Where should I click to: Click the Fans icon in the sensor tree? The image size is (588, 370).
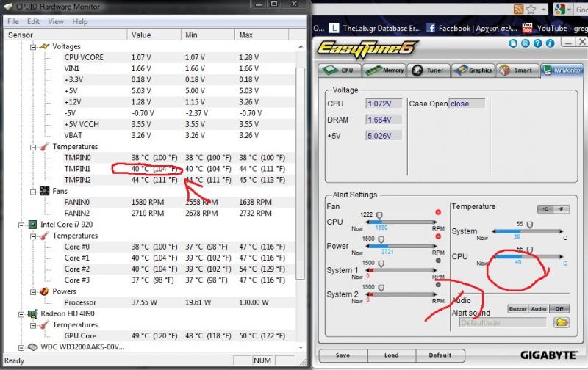click(x=44, y=191)
